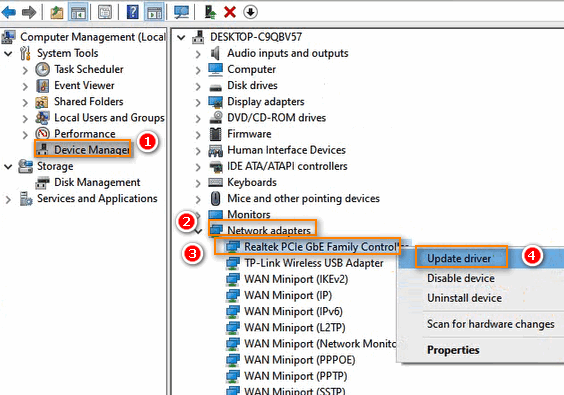Toggle Show/Hide Console Tree toolbar icon

click(78, 12)
